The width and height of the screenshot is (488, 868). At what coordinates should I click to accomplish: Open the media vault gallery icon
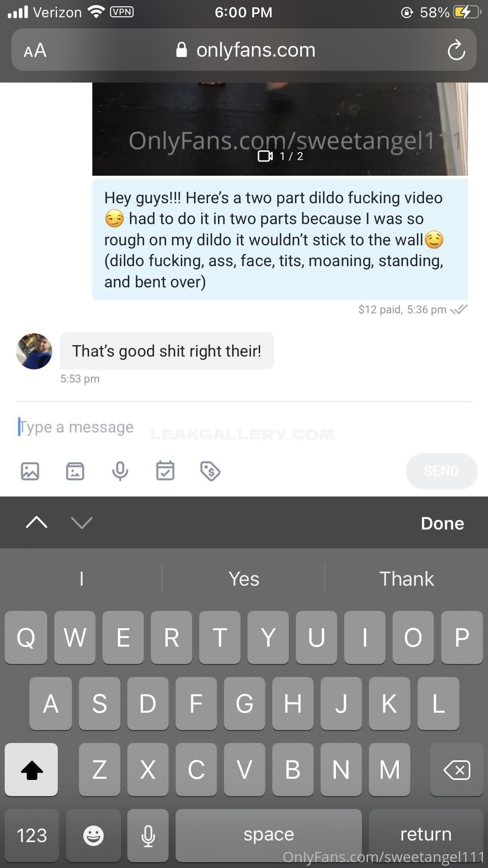[x=75, y=471]
